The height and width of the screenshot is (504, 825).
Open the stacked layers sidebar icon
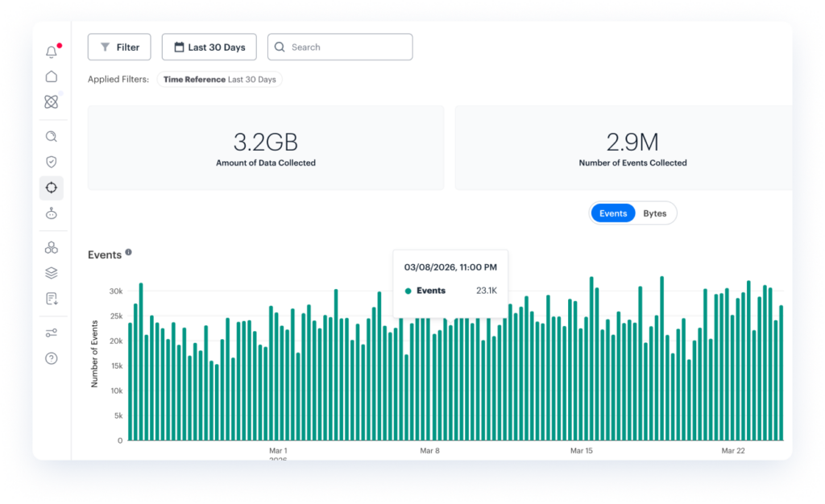(x=52, y=273)
